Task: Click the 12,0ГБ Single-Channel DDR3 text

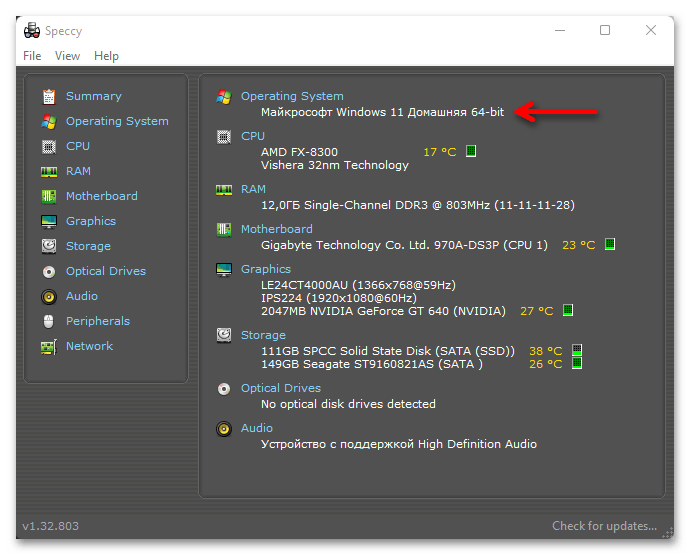Action: (418, 205)
